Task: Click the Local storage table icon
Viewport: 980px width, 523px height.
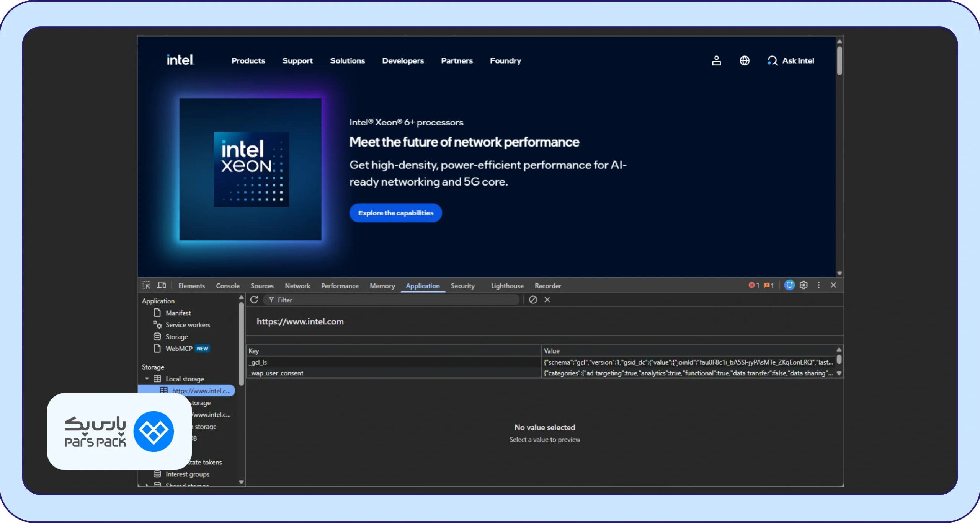Action: pyautogui.click(x=157, y=378)
